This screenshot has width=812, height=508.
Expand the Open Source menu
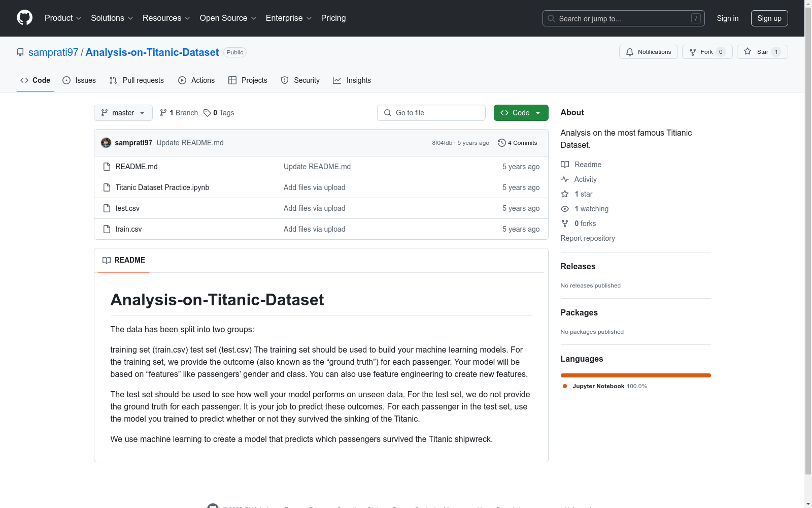coord(228,18)
